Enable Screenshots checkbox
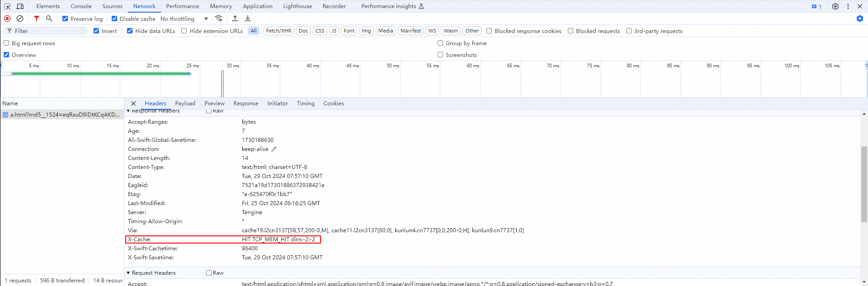Screen dimensions: 868x286 pos(440,55)
